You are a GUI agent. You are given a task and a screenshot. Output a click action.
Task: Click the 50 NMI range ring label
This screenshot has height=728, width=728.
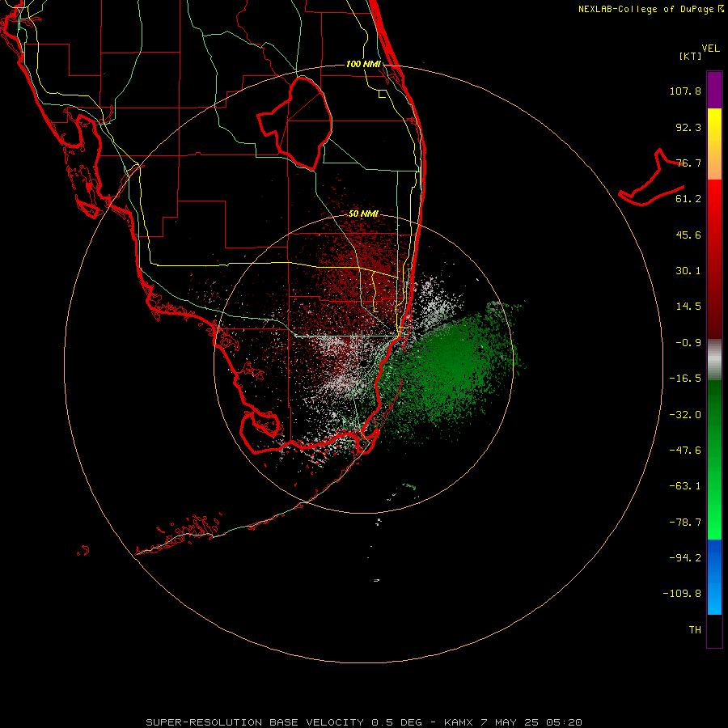(363, 214)
